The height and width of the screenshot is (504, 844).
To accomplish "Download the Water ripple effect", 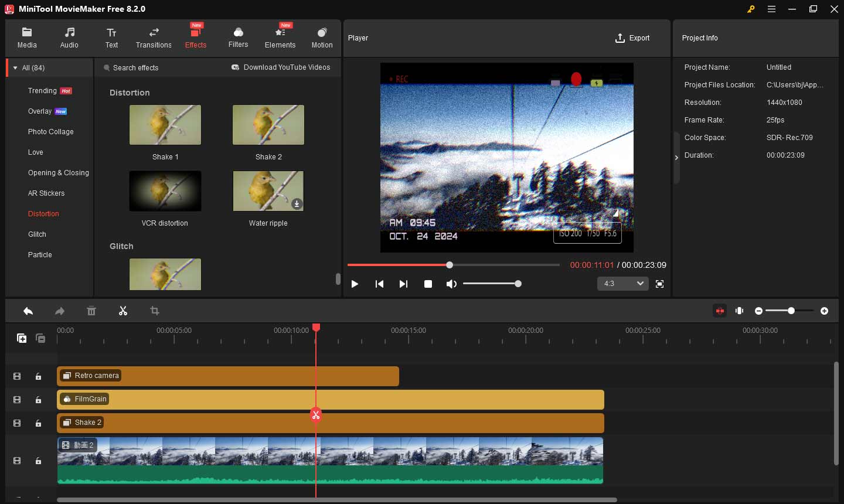I will click(x=297, y=204).
